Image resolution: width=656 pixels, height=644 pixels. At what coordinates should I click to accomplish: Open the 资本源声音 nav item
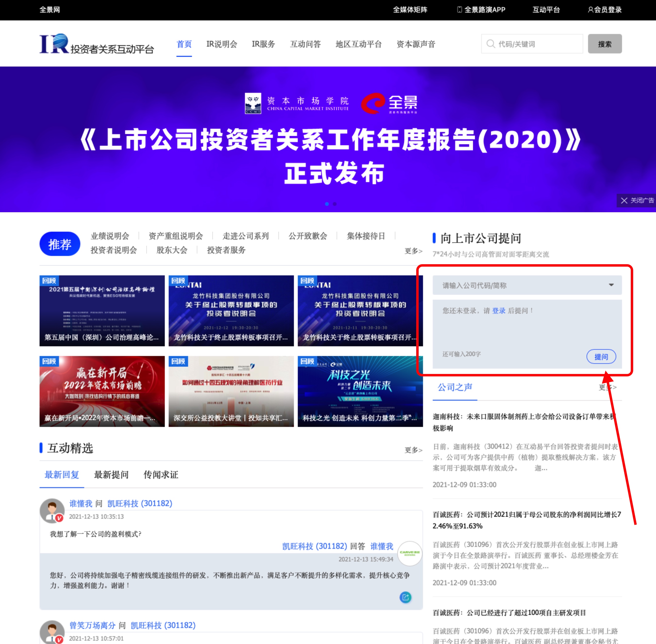416,44
